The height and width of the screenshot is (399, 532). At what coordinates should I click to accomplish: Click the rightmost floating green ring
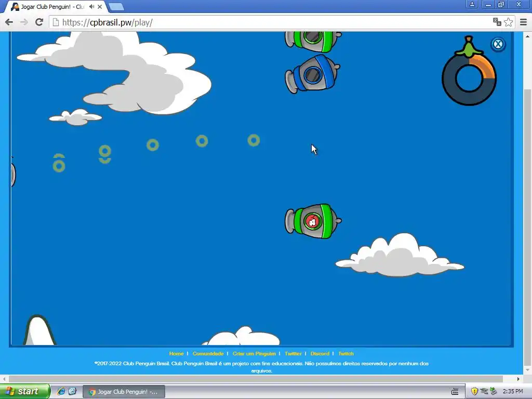pos(254,140)
